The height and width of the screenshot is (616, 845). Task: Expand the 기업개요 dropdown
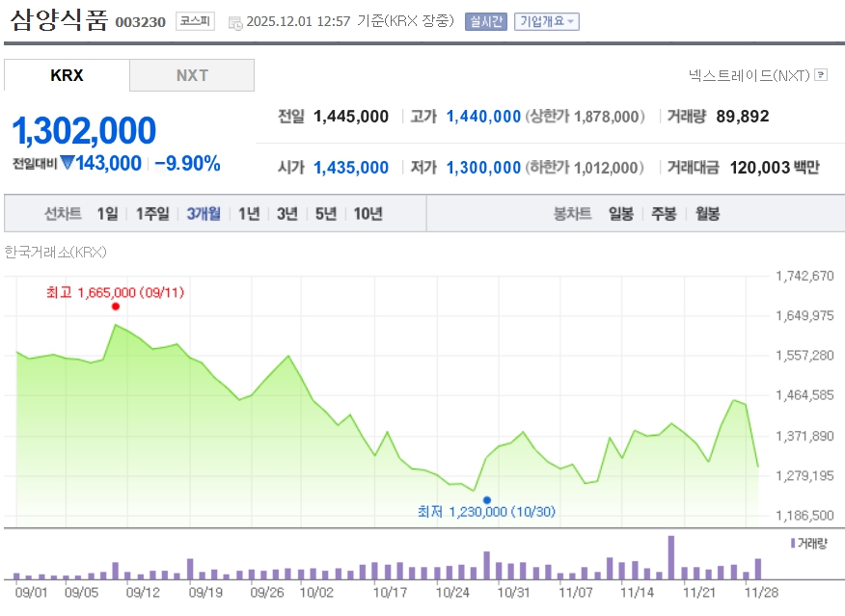pos(547,21)
